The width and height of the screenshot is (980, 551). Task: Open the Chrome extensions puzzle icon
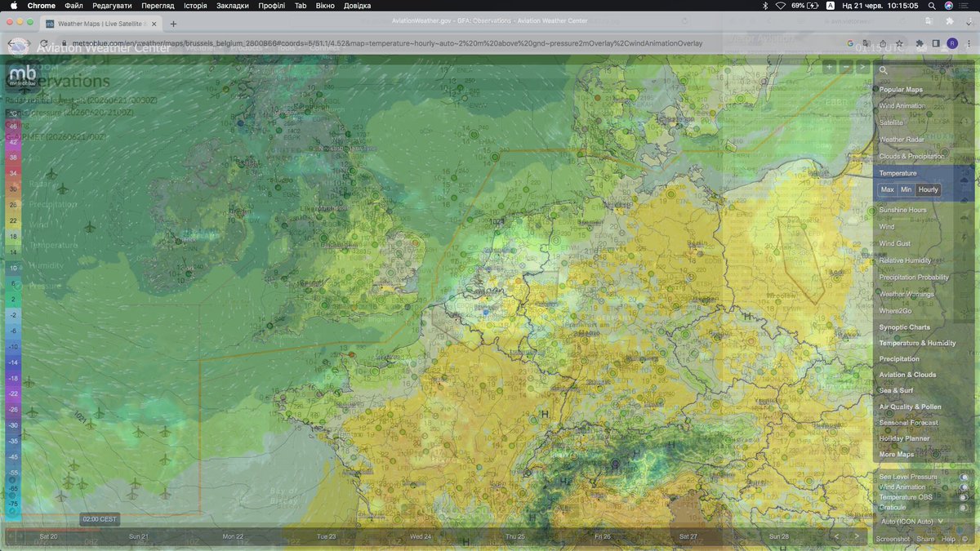tap(920, 43)
